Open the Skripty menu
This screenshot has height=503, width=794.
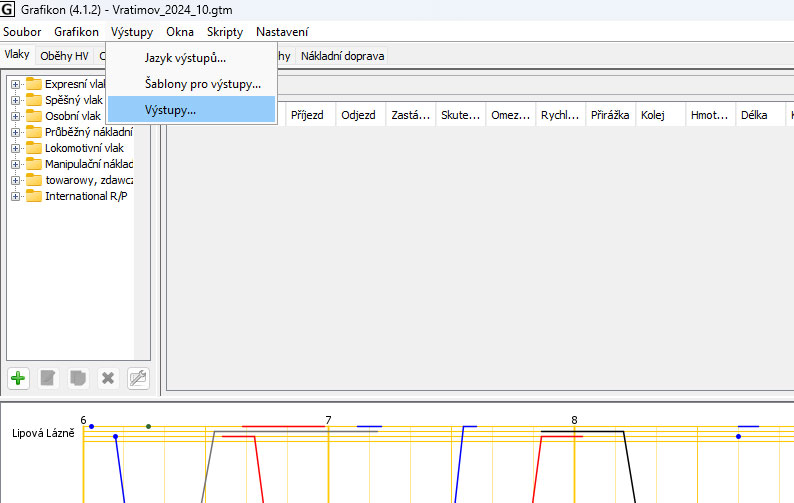point(225,32)
